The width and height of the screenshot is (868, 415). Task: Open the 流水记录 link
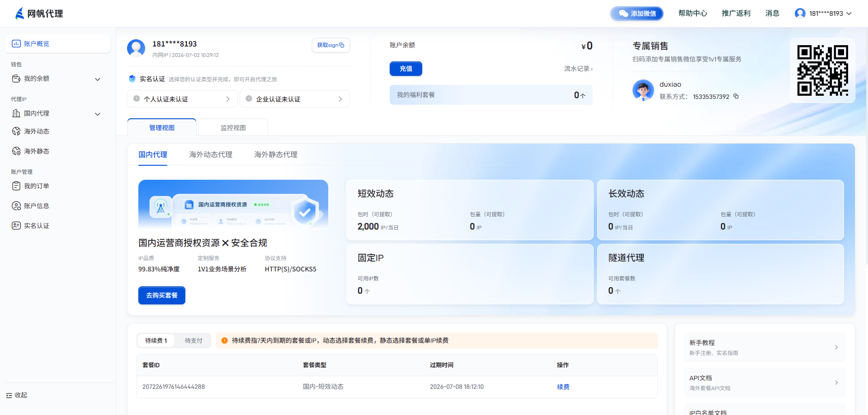[578, 69]
